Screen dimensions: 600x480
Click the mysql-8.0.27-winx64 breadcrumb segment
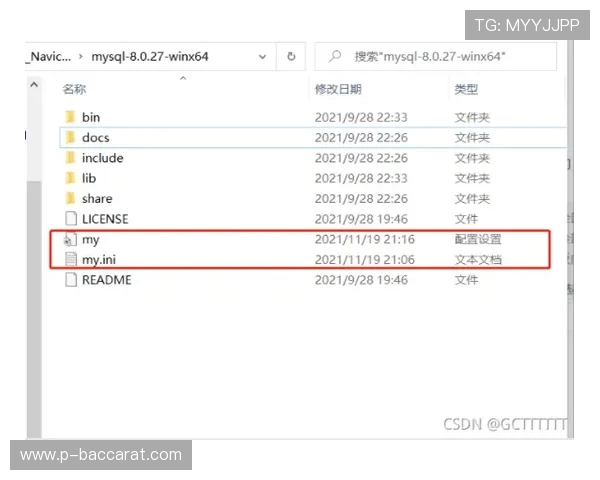[150, 57]
